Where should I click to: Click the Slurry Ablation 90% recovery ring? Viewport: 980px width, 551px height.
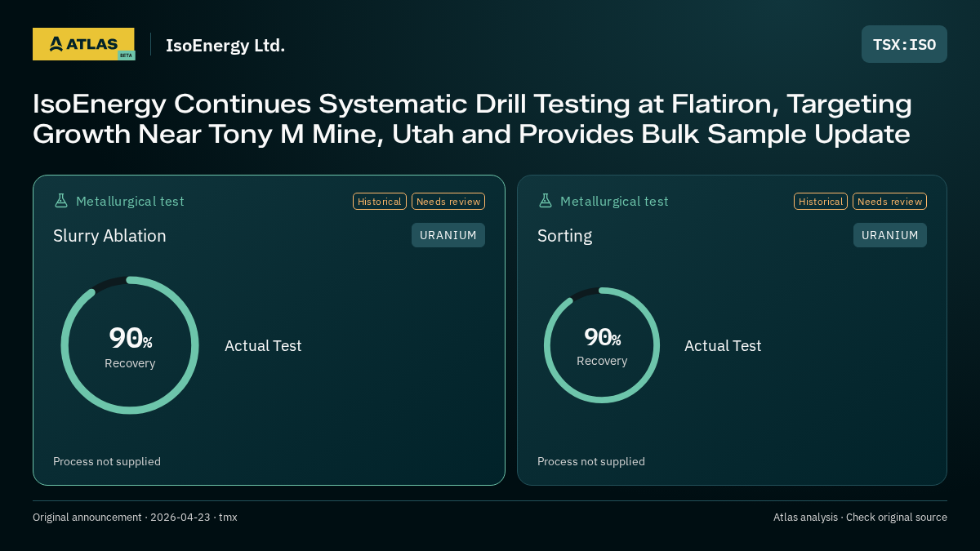click(130, 345)
